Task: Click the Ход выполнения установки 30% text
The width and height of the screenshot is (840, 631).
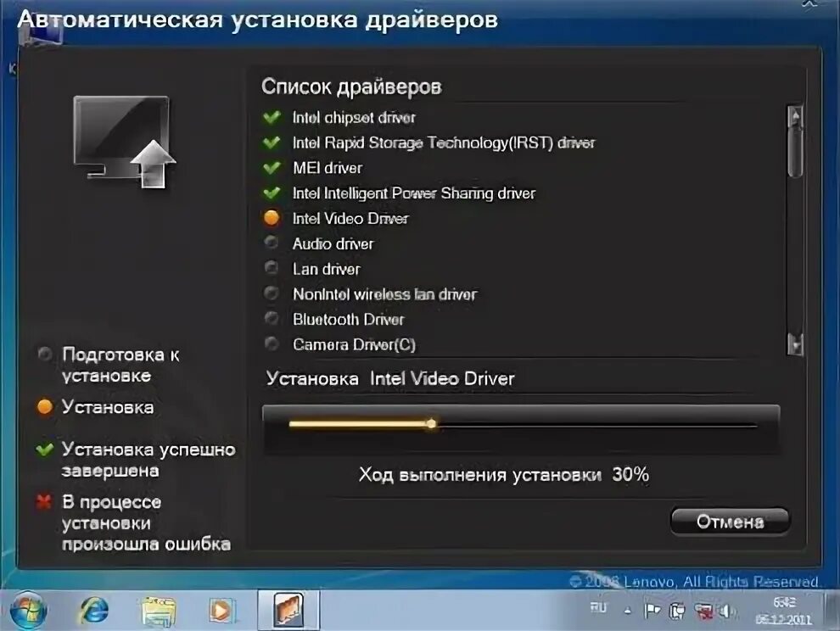Action: [x=503, y=475]
